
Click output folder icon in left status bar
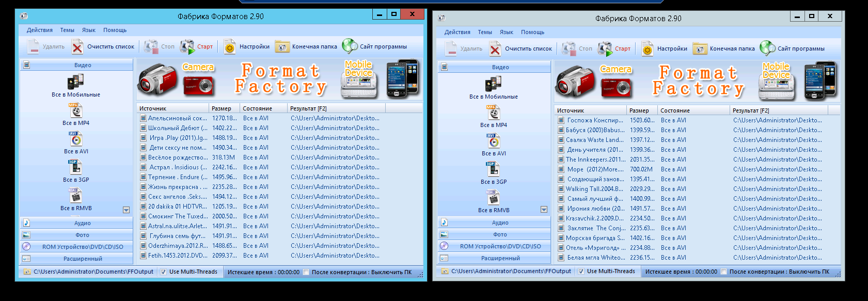[27, 272]
